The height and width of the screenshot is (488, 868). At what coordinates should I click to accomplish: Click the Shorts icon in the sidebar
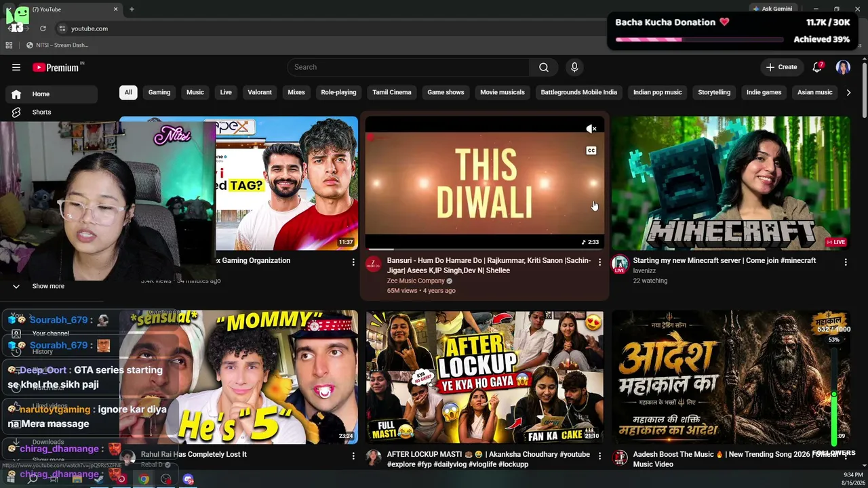16,113
